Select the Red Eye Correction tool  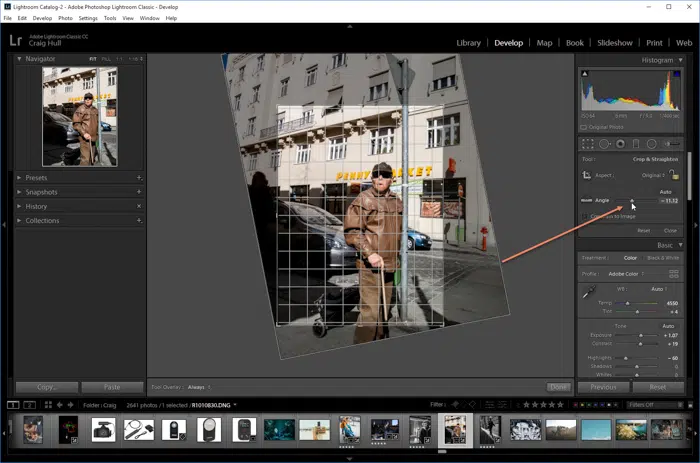pos(621,144)
